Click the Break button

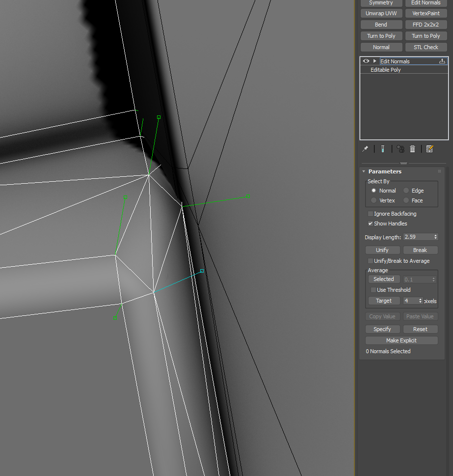point(420,250)
